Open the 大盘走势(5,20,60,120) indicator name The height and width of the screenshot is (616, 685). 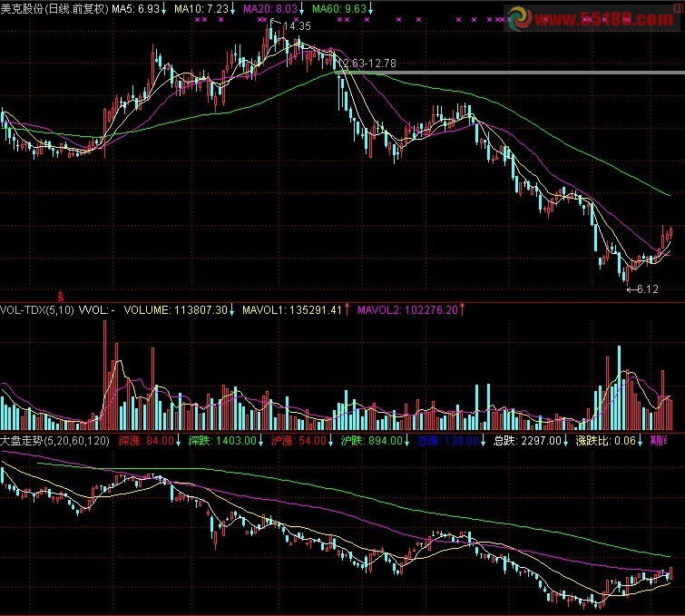(54, 440)
